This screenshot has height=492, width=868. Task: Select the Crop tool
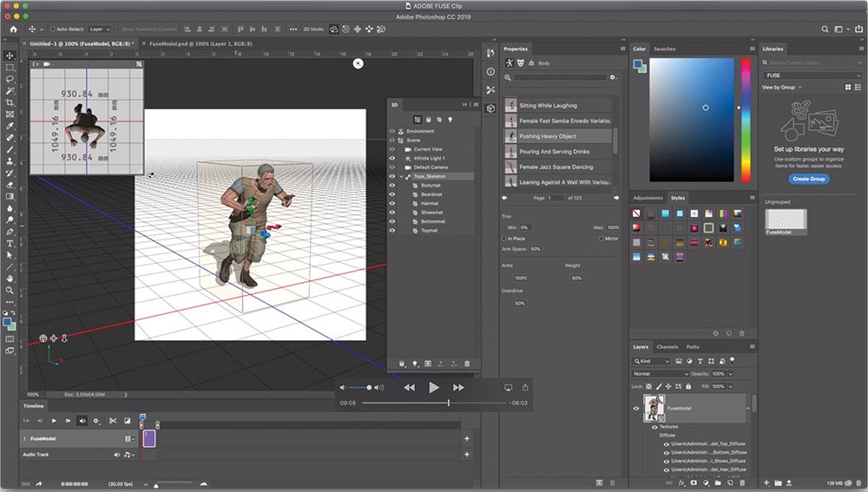(10, 103)
